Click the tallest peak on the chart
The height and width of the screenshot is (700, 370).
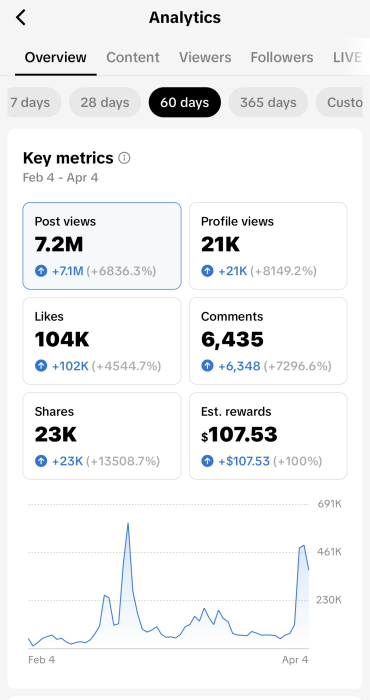[128, 523]
